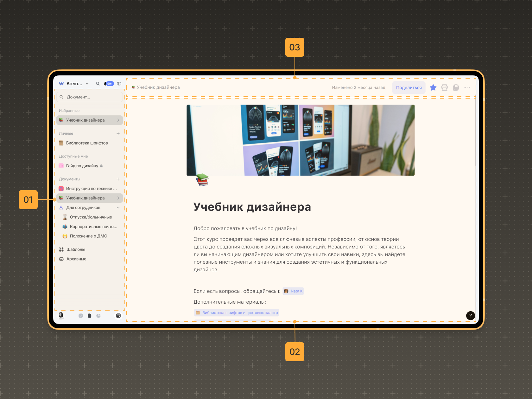Open Архивные in the sidebar

pyautogui.click(x=76, y=259)
